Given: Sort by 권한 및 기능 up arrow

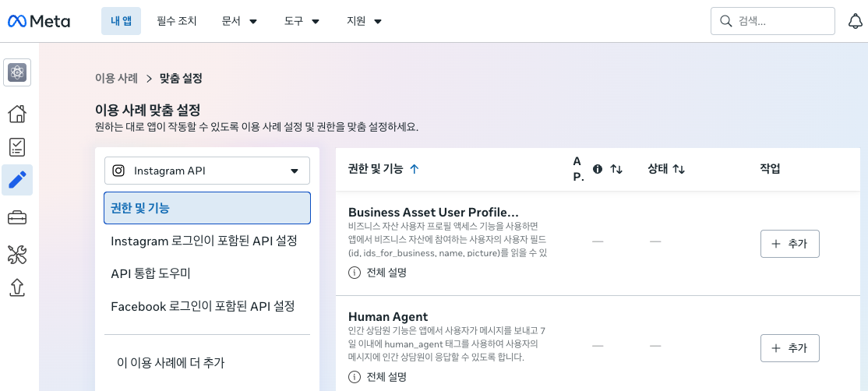Looking at the screenshot, I should tap(414, 169).
